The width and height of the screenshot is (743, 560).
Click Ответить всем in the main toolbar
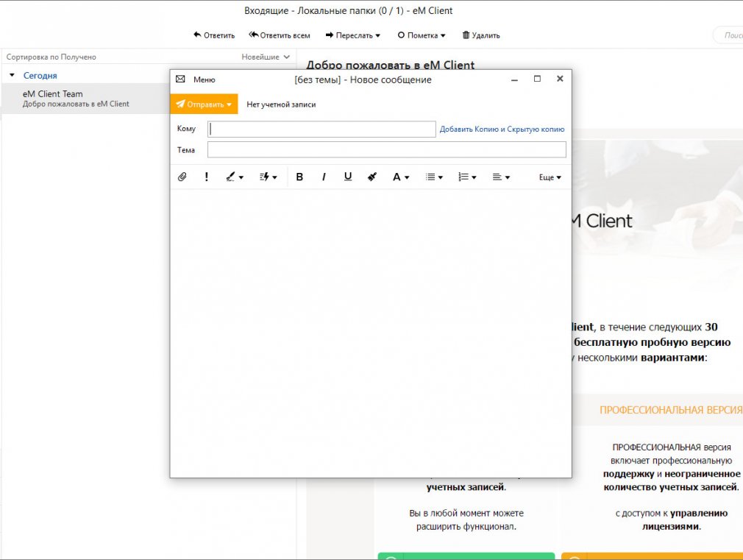[280, 35]
